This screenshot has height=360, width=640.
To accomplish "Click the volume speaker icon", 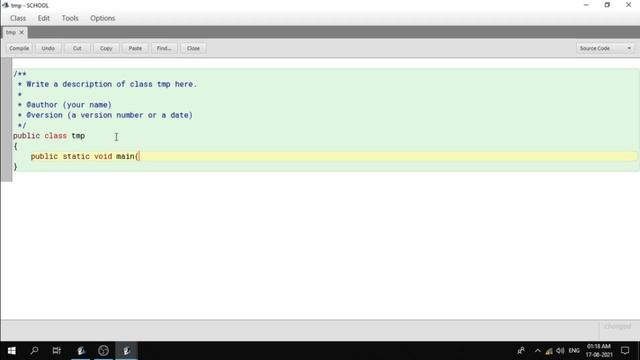I will click(x=560, y=351).
